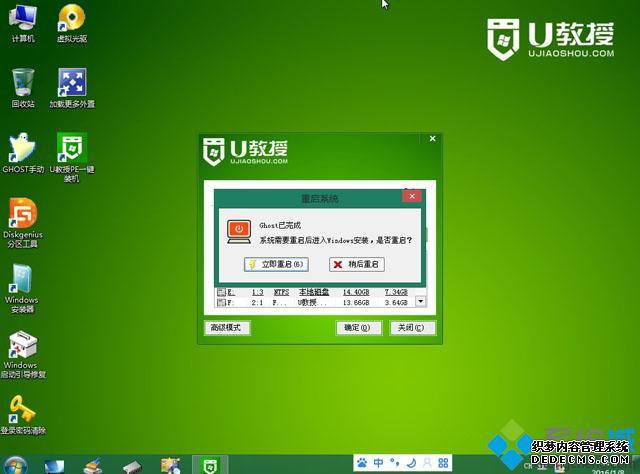The width and height of the screenshot is (640, 474).
Task: Click 立即重启 restart now button
Action: tap(276, 264)
